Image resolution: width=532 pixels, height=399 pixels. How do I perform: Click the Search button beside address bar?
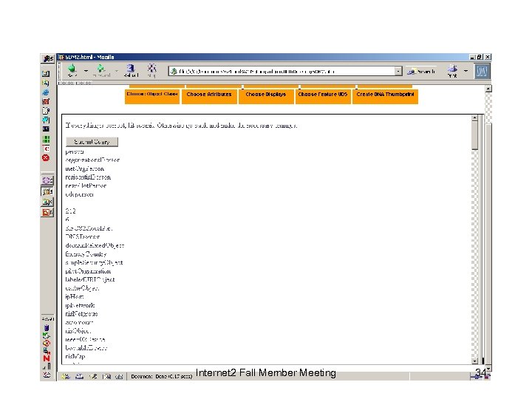[421, 71]
